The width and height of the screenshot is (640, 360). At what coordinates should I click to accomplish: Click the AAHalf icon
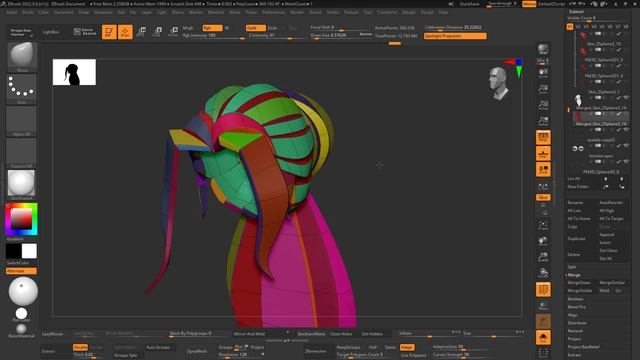coord(543,121)
